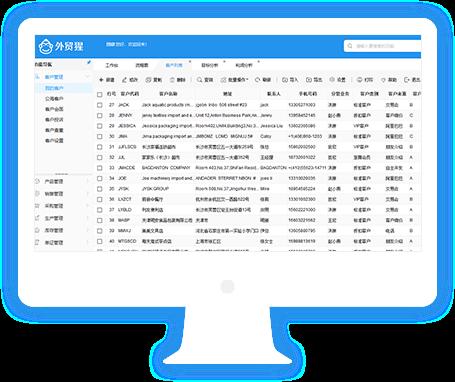
Task: Click the 采购管理 cart icon in the sidebar
Action: [37, 206]
